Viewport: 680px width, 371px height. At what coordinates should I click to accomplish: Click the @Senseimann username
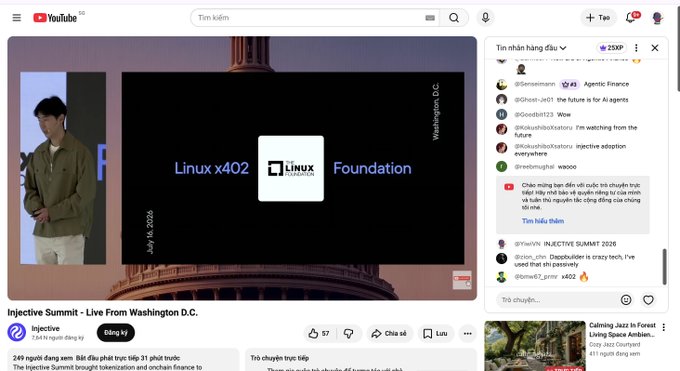(x=535, y=84)
